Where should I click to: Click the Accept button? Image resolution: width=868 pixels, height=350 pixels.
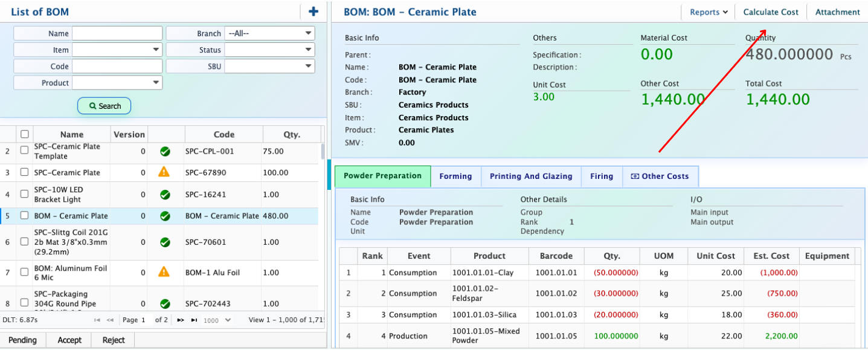pyautogui.click(x=69, y=340)
